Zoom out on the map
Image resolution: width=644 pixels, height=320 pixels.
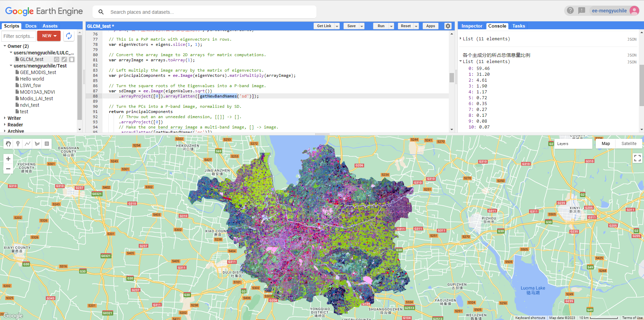pyautogui.click(x=8, y=169)
